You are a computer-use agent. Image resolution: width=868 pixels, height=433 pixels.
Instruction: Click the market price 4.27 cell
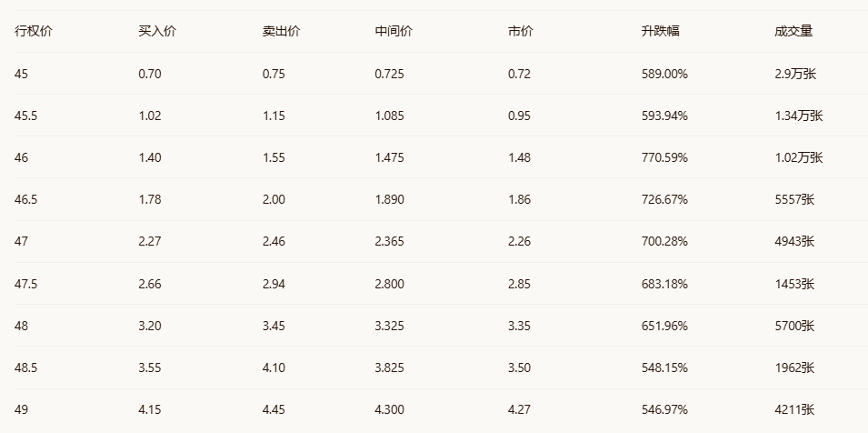(x=520, y=409)
